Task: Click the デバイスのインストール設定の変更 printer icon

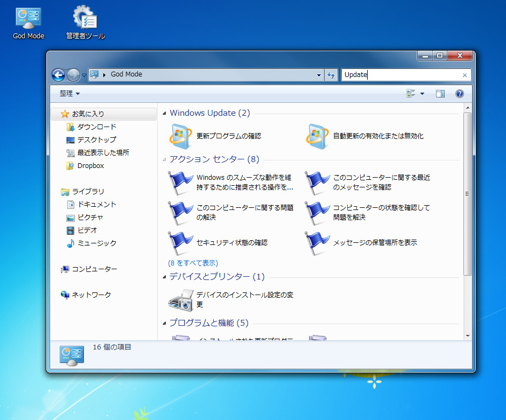Action: click(180, 300)
